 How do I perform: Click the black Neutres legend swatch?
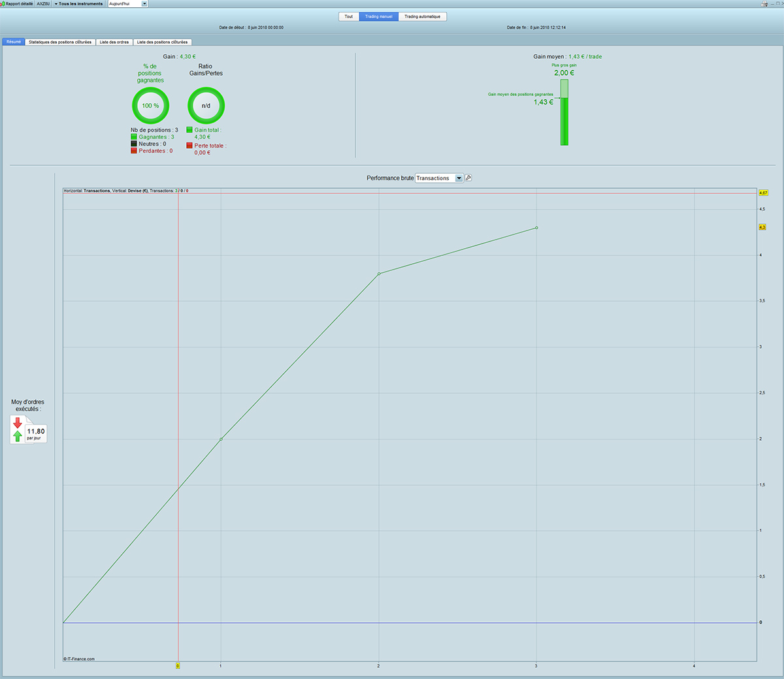pyautogui.click(x=134, y=144)
